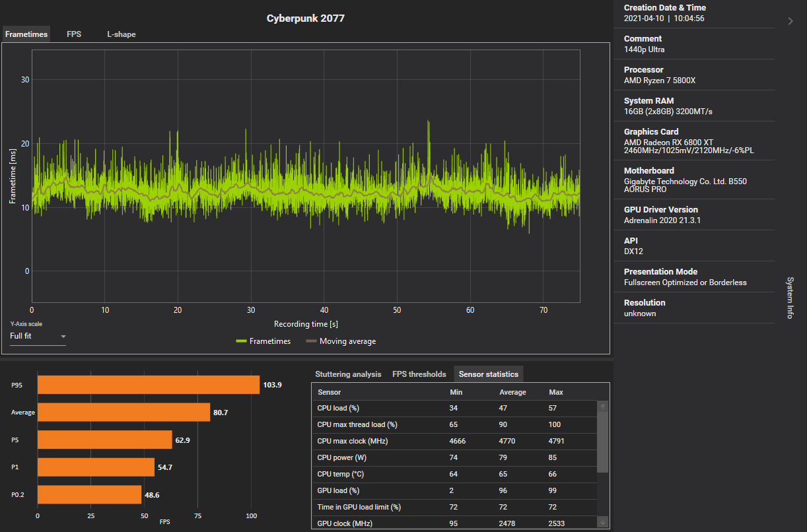Click the P95 orange bar
Image resolution: width=807 pixels, height=532 pixels.
click(x=149, y=385)
